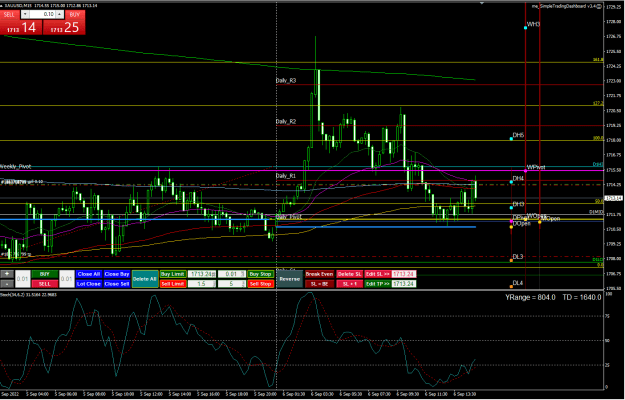Screen dimensions: 625x400
Task: Click the DH5 level label
Action: [518, 135]
